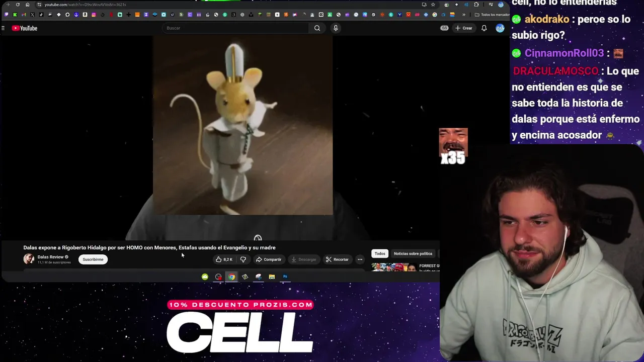Screen dimensions: 644x362
Task: Open more actions three-dot menu
Action: (x=360, y=259)
